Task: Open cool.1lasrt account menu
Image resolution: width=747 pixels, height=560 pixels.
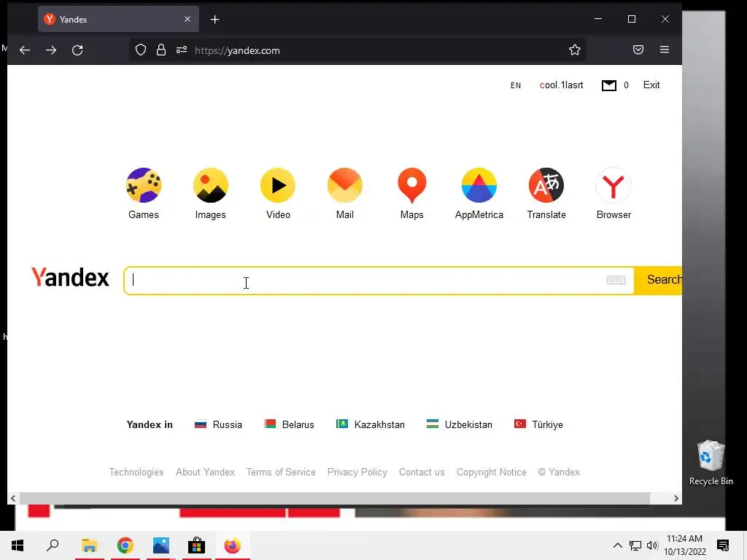Action: (561, 85)
